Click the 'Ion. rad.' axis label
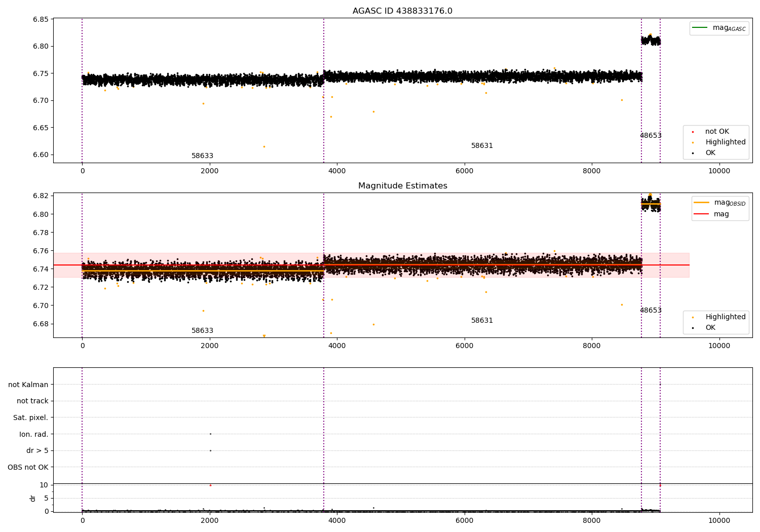This screenshot has height=532, width=760. (x=34, y=434)
